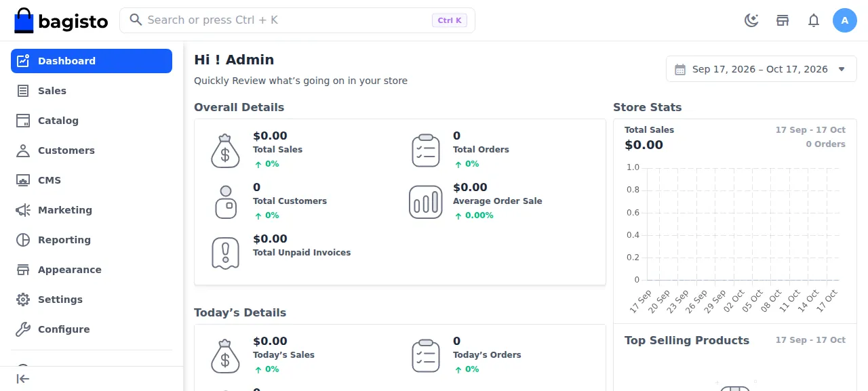Click the 'Total Unpaid Invoices' label

click(x=302, y=253)
